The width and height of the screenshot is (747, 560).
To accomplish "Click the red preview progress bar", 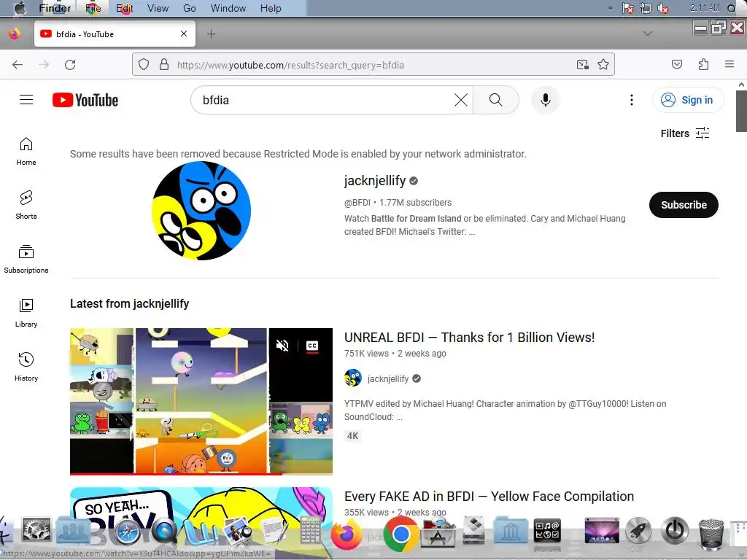I will (x=176, y=474).
